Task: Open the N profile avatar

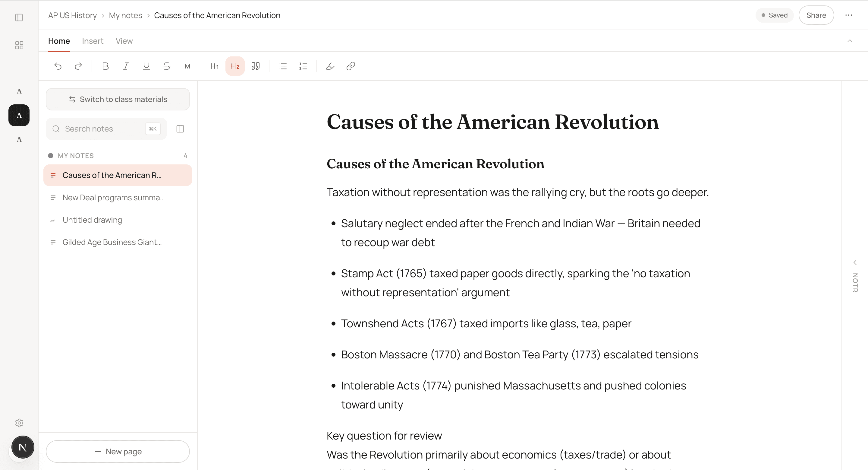Action: click(23, 447)
